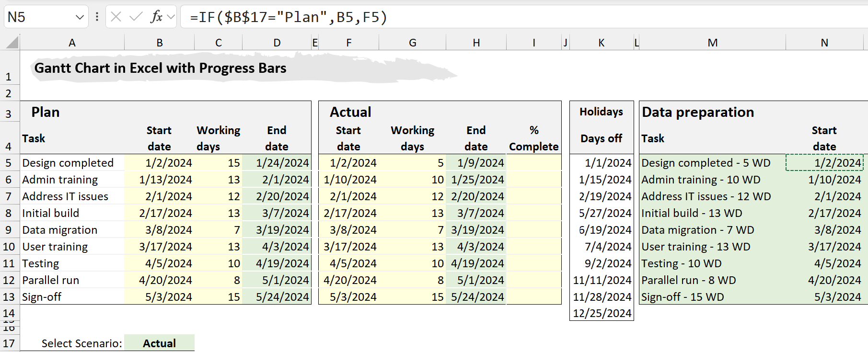This screenshot has width=868, height=352.
Task: Click the Select All corner triangle
Action: [12, 43]
